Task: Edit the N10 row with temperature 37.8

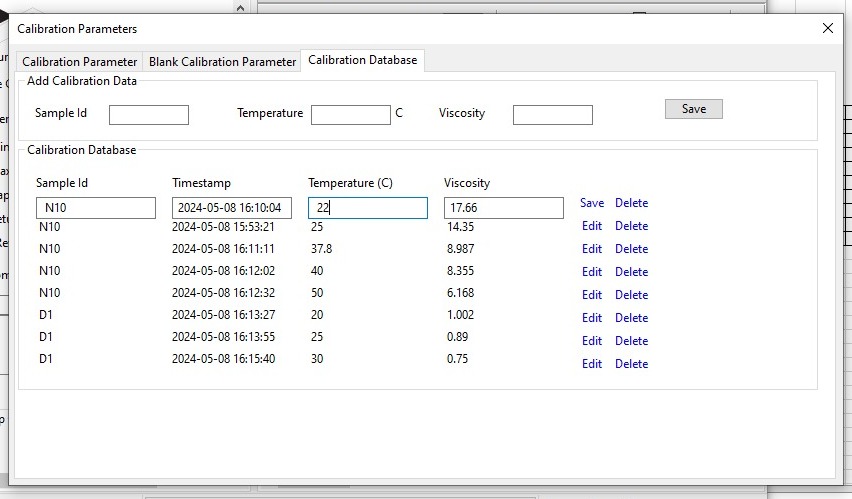Action: point(592,249)
